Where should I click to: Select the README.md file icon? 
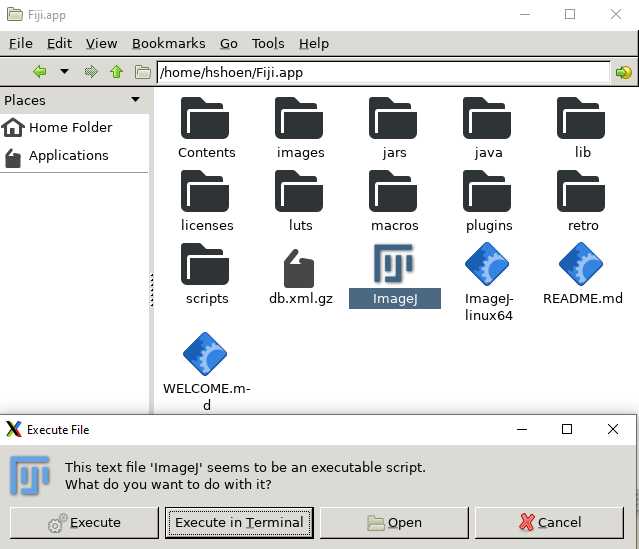point(581,264)
